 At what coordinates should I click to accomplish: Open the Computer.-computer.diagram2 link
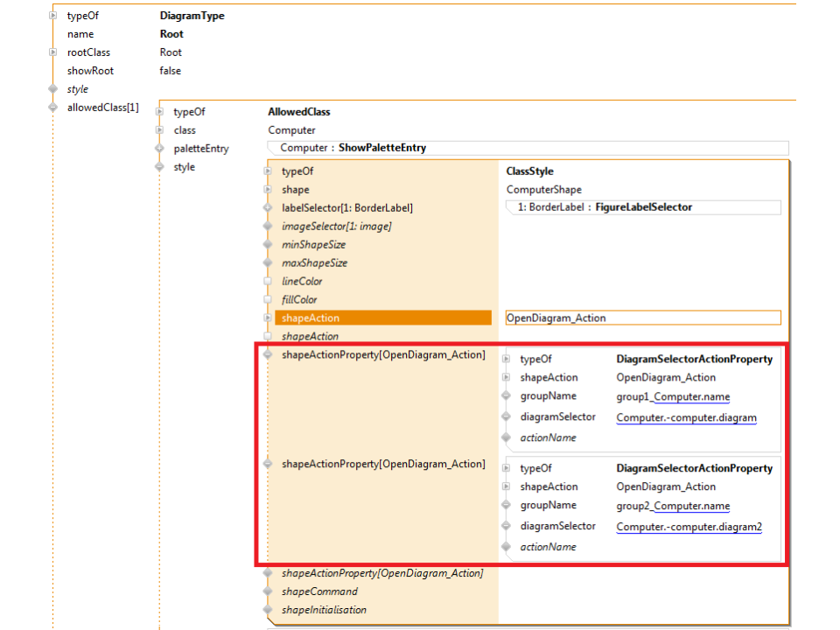tap(689, 527)
